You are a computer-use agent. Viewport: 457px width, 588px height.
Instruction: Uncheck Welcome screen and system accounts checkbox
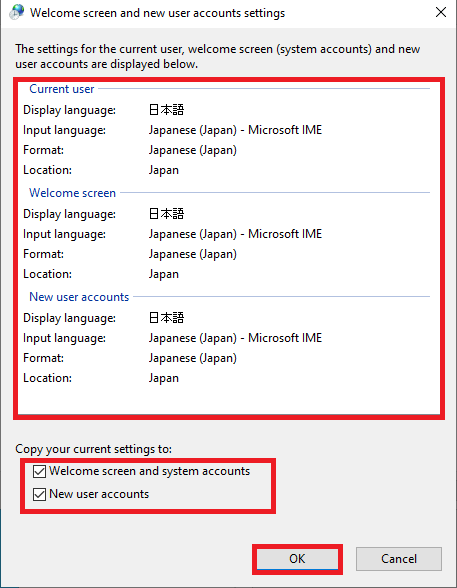pyautogui.click(x=39, y=471)
